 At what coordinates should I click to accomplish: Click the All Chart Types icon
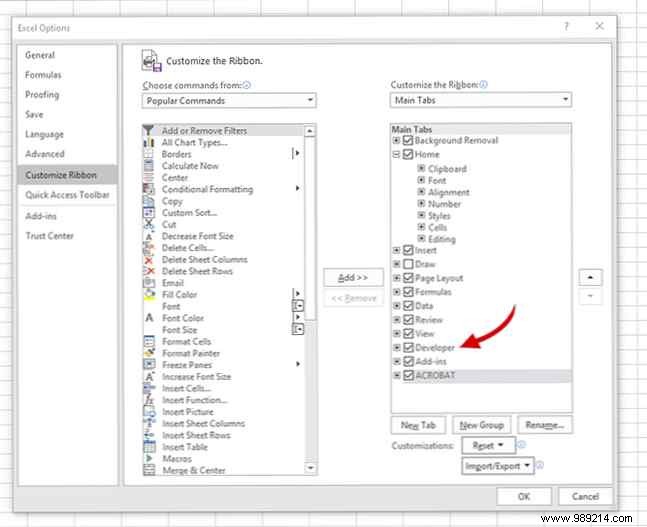click(148, 142)
